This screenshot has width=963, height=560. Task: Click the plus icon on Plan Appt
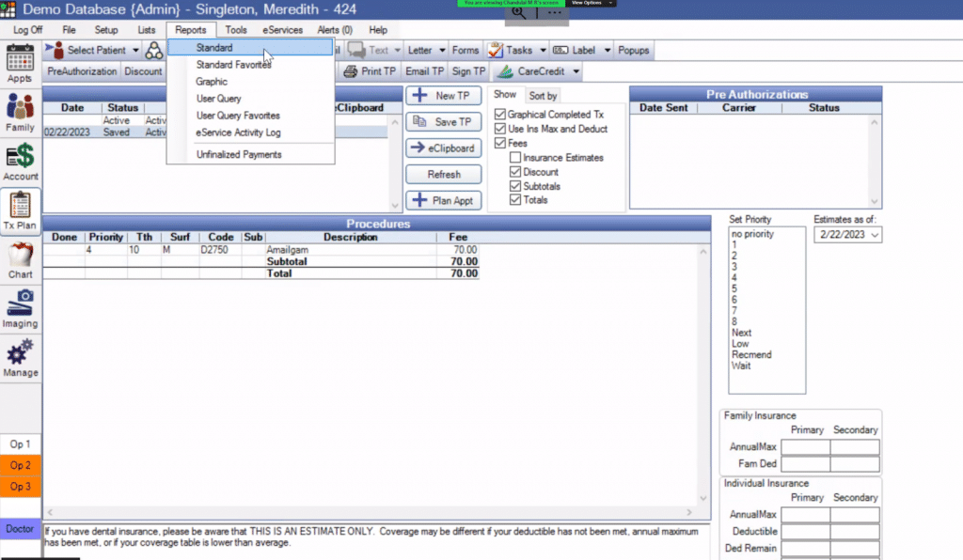tap(420, 200)
